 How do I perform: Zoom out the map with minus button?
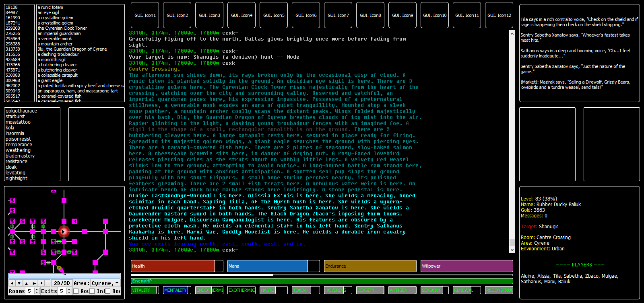[x=48, y=283]
